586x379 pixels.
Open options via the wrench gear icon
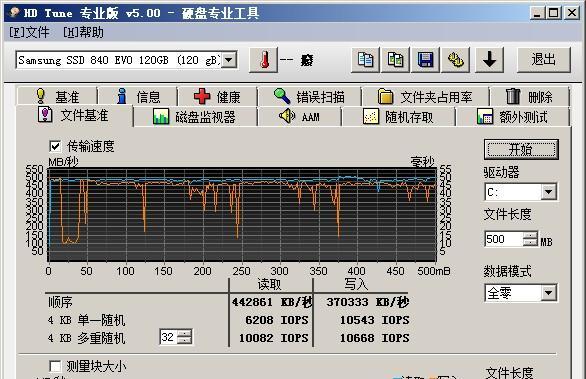coord(456,60)
